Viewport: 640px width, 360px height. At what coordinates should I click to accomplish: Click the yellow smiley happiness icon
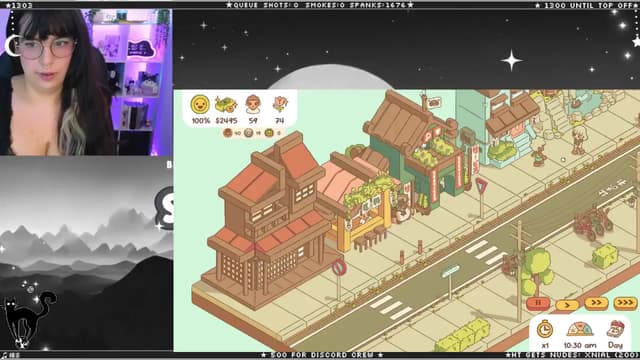[200, 104]
